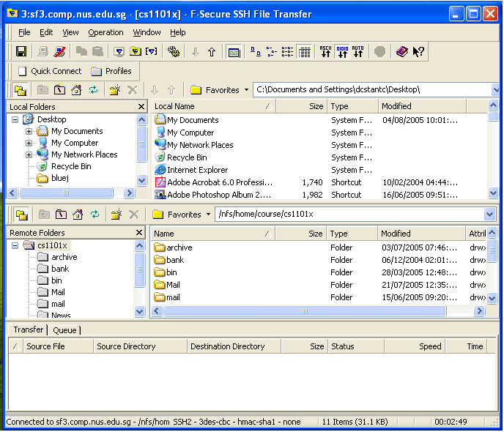Click the bracketed arrow icon after new file transfer
The image size is (504, 432).
click(152, 52)
